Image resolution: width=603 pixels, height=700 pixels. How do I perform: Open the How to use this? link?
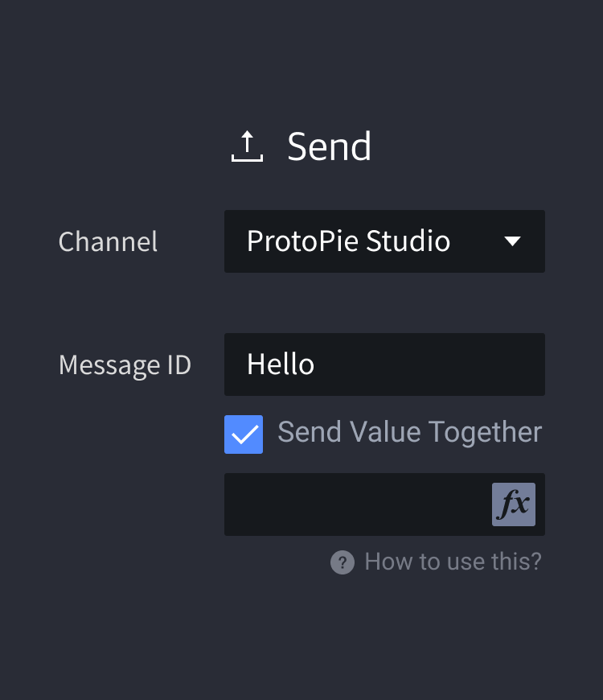tap(453, 562)
